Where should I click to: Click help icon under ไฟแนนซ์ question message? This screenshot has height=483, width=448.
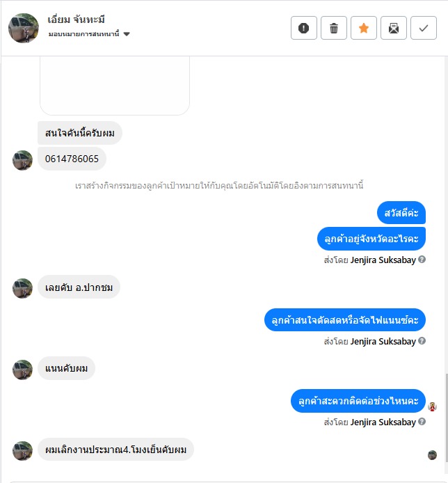422,341
